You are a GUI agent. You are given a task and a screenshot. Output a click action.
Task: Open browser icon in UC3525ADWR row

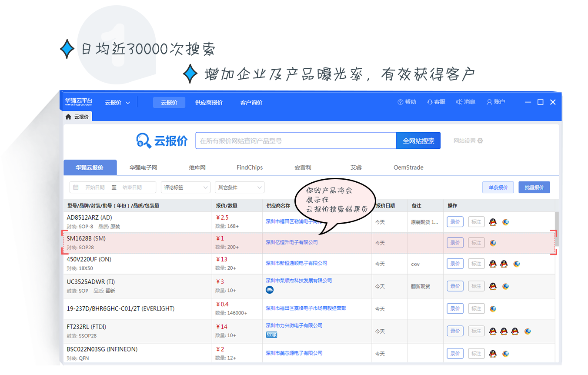(505, 286)
